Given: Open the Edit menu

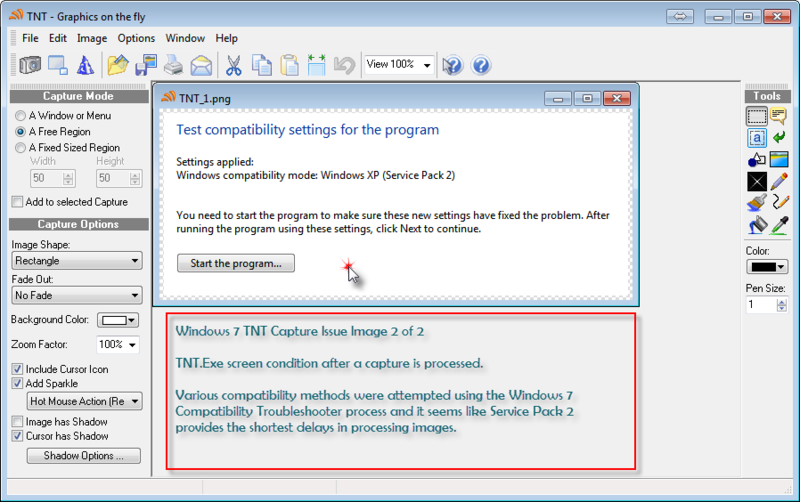Looking at the screenshot, I should coord(58,38).
